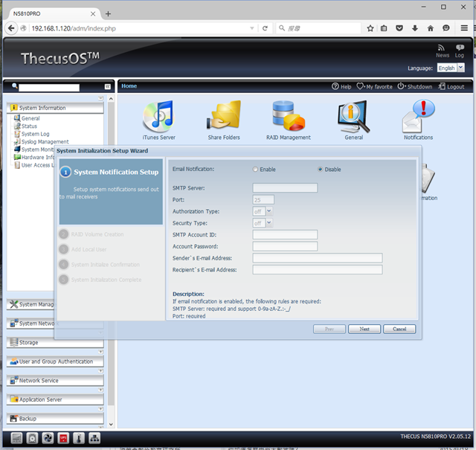Open a new browser tab
Viewport: 476px width, 450px height.
coord(108,13)
